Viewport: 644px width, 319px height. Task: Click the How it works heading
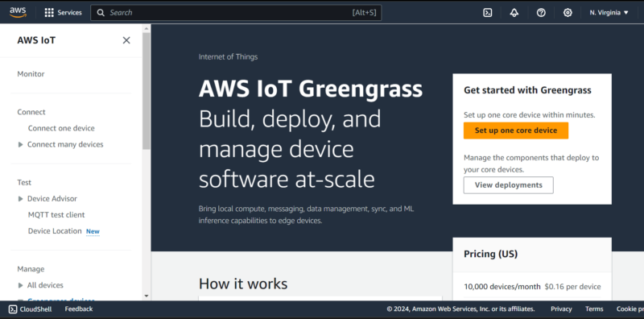coord(243,284)
